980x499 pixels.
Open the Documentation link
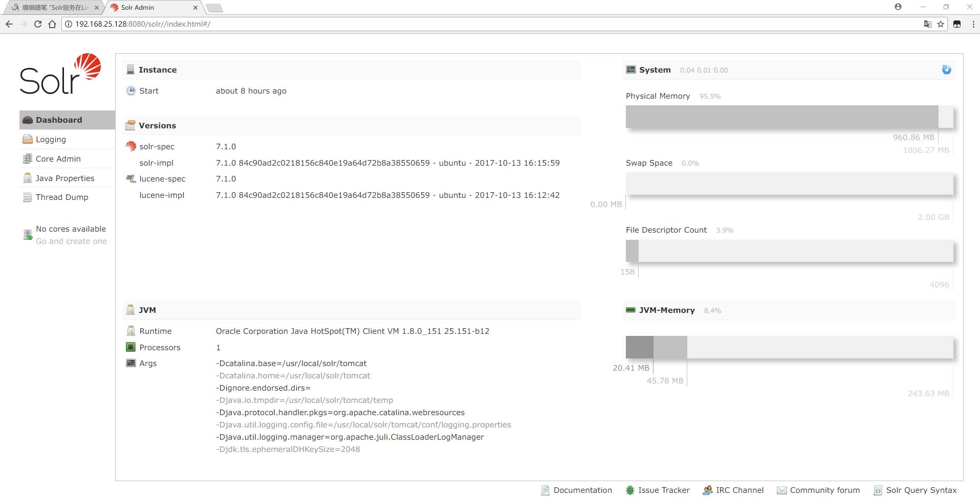(582, 490)
